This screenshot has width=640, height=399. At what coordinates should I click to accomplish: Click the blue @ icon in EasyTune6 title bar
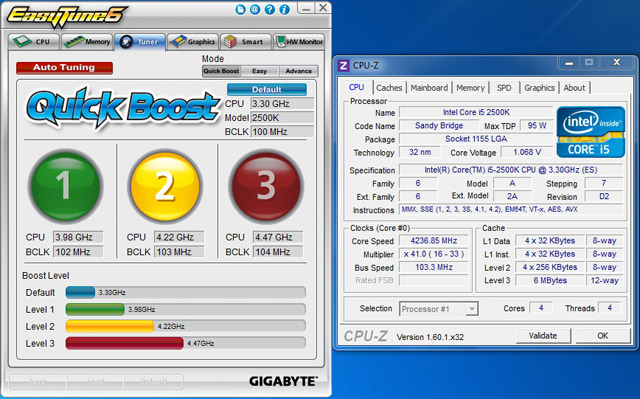[255, 10]
